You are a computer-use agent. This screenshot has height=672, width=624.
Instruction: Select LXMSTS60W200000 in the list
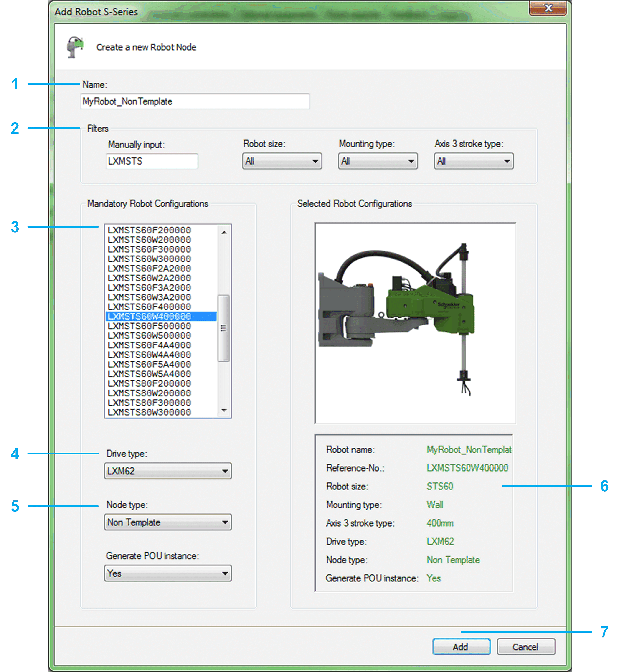coord(161,239)
